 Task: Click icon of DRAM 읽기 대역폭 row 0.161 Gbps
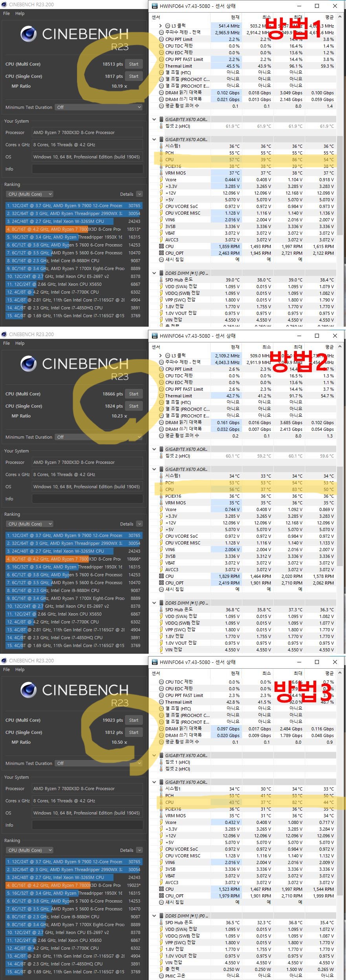161,423
